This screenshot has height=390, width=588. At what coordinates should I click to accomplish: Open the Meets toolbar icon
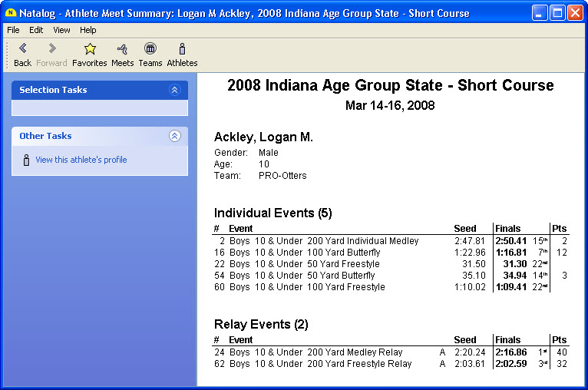pyautogui.click(x=122, y=49)
